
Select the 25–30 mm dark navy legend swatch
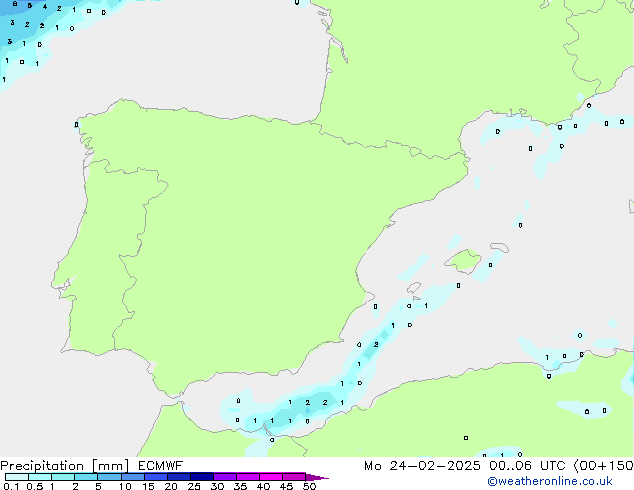tap(201, 477)
